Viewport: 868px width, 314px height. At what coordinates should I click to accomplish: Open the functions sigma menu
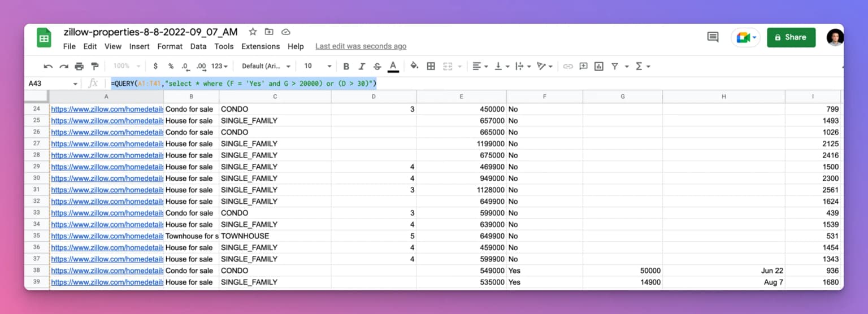click(x=643, y=66)
